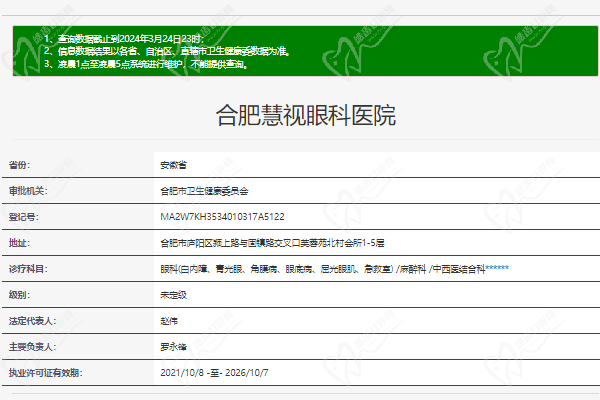The width and height of the screenshot is (600, 400).
Task: Click the 主要负责人 label
Action: [x=33, y=347]
